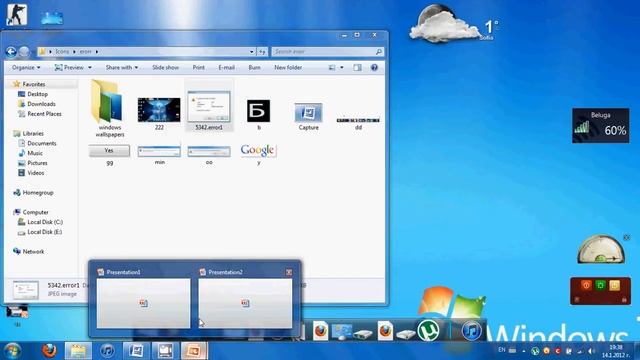Click the green button on red gadget

[x=600, y=285]
